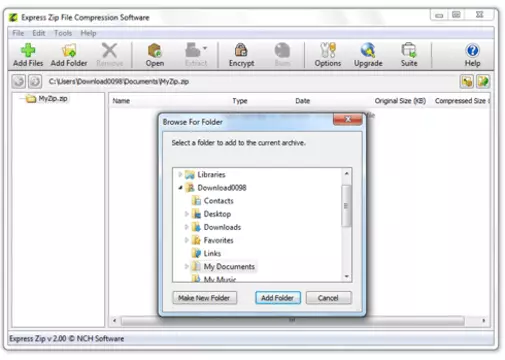Expand the Favorites folder node
The height and width of the screenshot is (360, 505).
(x=186, y=240)
